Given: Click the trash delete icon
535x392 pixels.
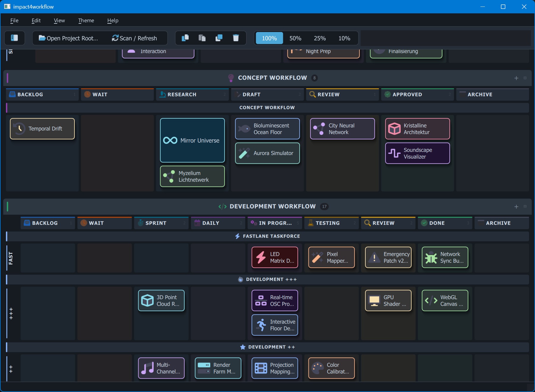Looking at the screenshot, I should click(236, 38).
